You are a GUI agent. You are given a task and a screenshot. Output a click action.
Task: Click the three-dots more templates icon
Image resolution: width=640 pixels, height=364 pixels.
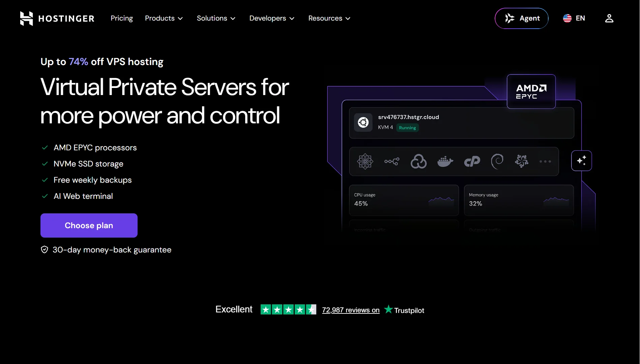(x=545, y=161)
